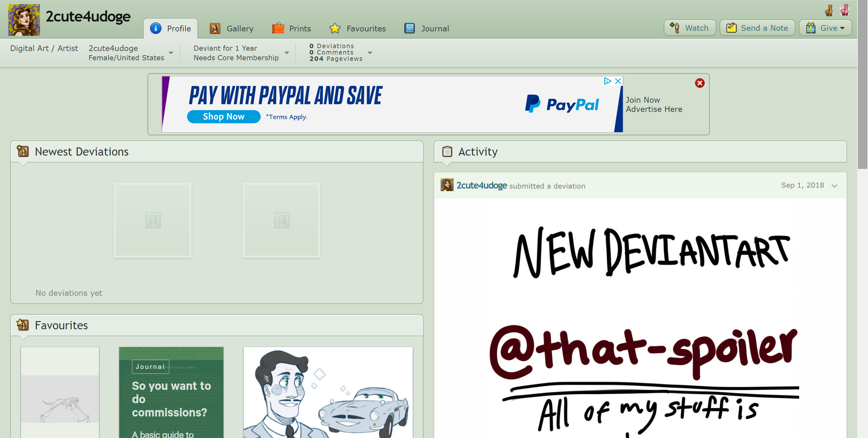Click the Gallery tab picture icon
This screenshot has height=438, width=868.
point(215,28)
